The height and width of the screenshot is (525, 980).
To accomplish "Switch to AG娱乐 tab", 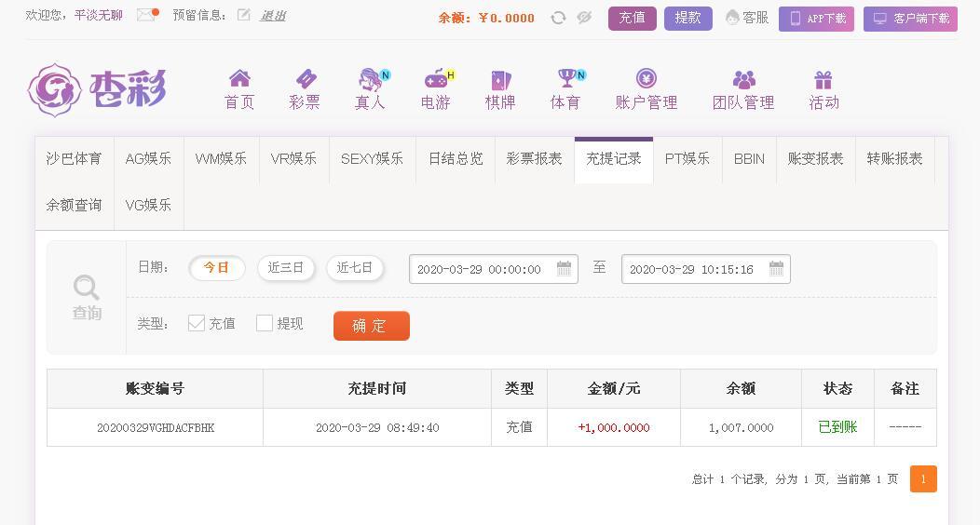I will pyautogui.click(x=149, y=159).
